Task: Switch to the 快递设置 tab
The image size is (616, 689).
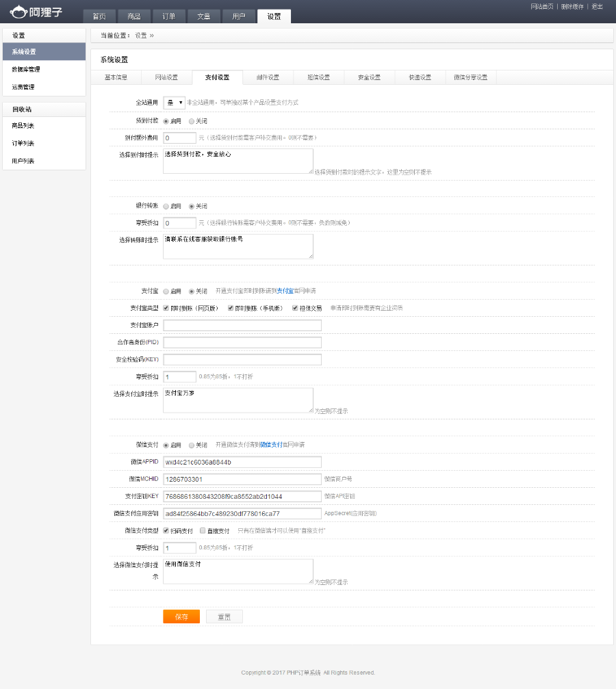Action: (420, 77)
